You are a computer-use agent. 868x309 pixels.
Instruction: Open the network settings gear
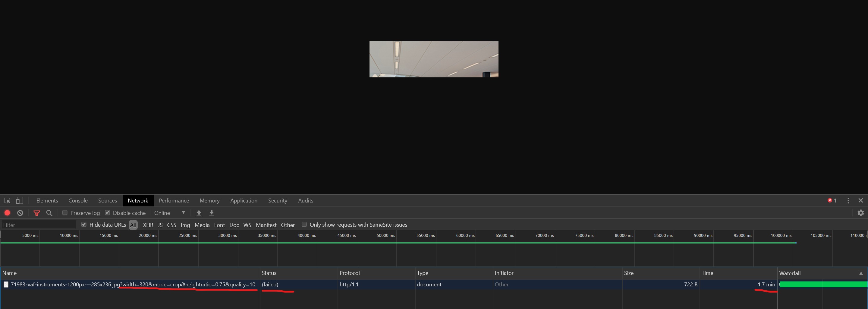860,213
